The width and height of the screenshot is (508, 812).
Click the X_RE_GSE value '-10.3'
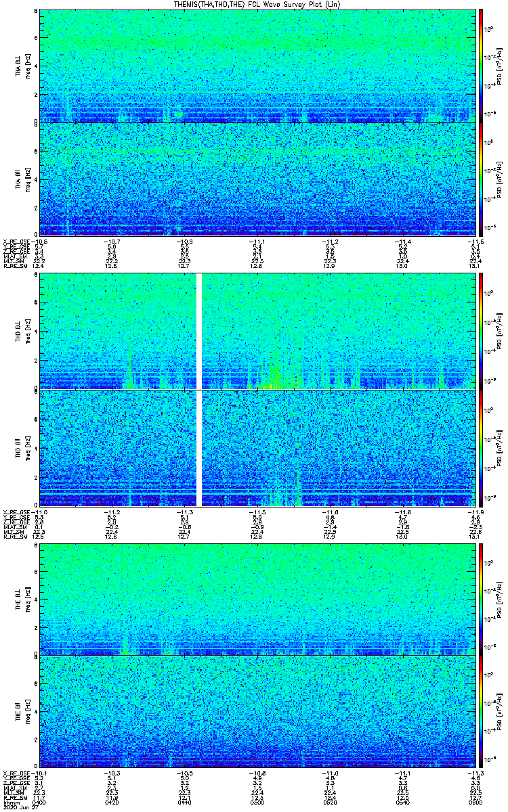tap(112, 774)
